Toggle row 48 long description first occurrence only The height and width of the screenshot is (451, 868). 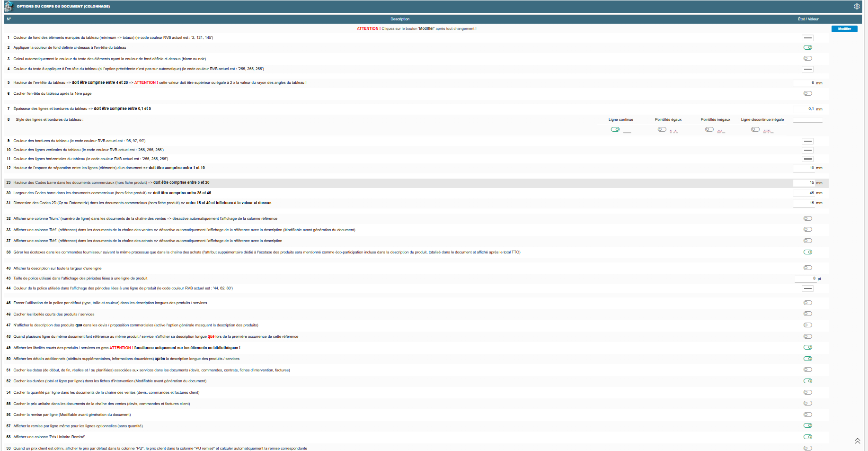click(x=808, y=336)
